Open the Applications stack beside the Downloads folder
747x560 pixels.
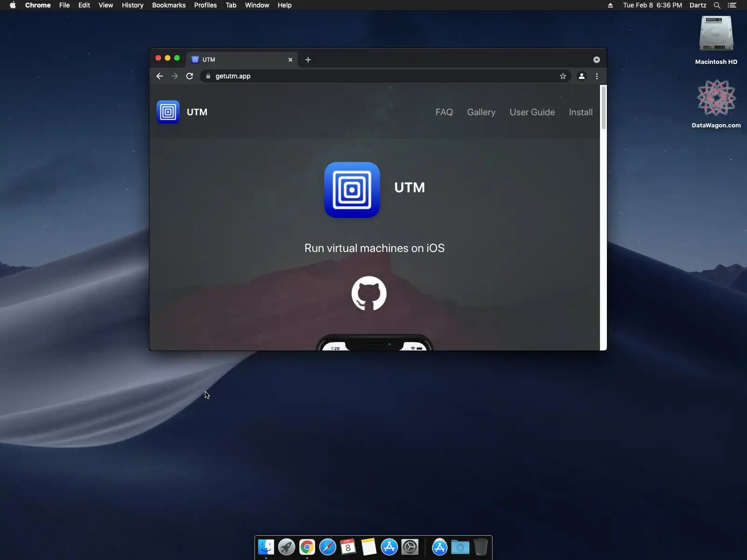click(x=440, y=547)
